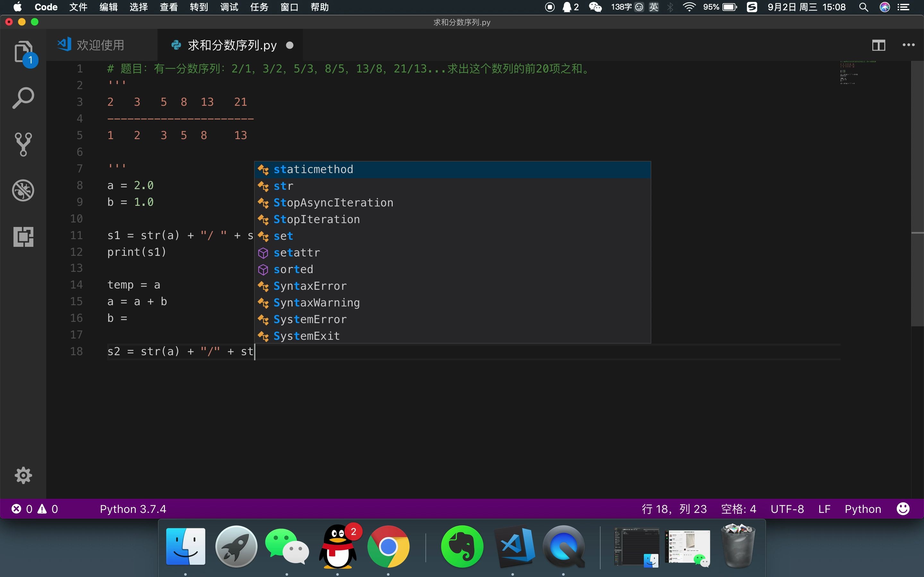The height and width of the screenshot is (577, 924).
Task: Open the feedback smiley in the status bar
Action: [x=903, y=509]
